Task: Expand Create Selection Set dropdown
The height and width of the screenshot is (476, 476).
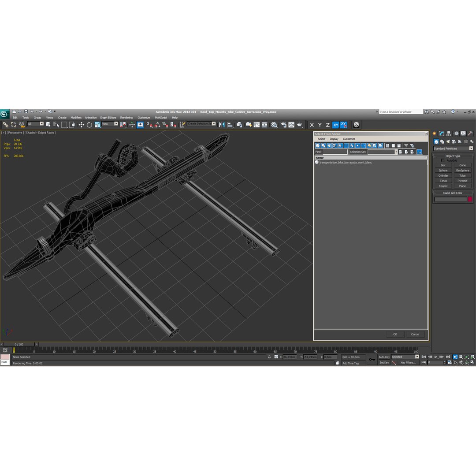Action: coord(214,124)
